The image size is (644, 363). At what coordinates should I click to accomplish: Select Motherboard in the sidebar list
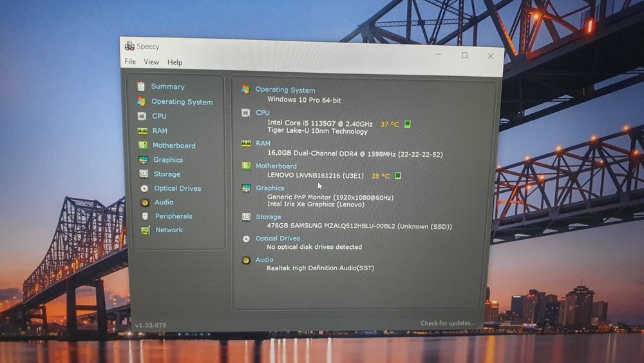click(174, 146)
